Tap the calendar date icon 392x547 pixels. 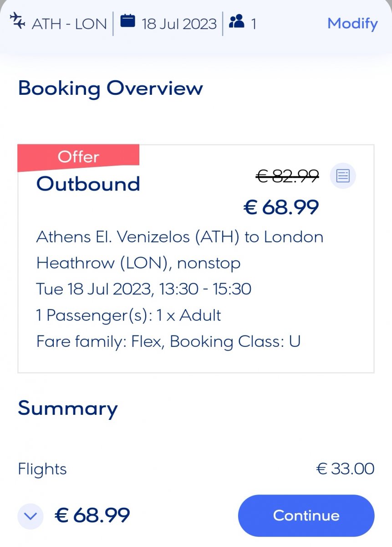click(x=128, y=21)
